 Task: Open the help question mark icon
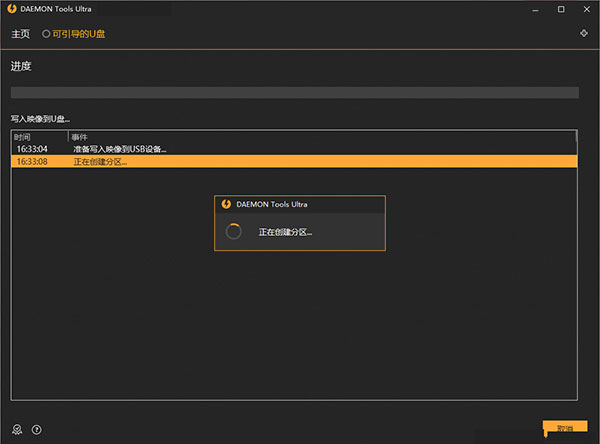coord(37,429)
